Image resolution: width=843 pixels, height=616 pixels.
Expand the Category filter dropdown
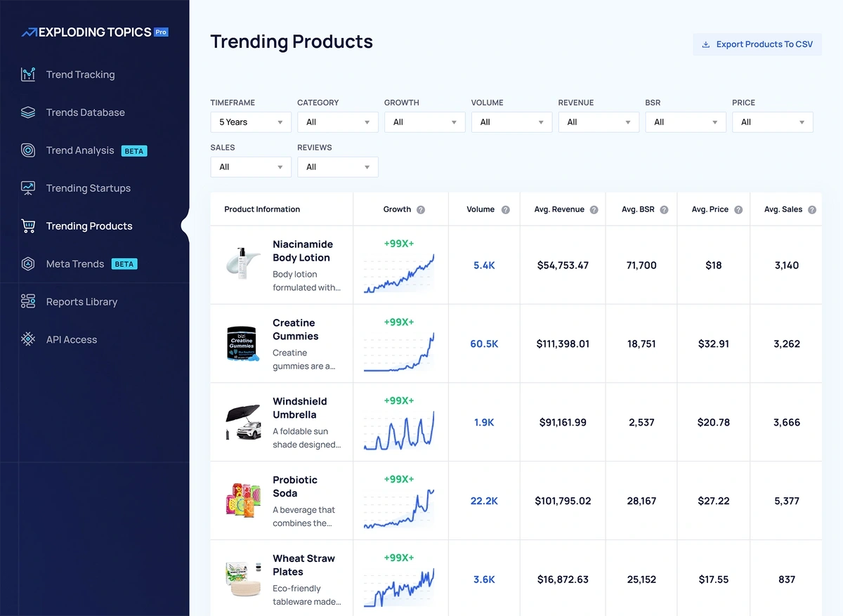pos(337,122)
